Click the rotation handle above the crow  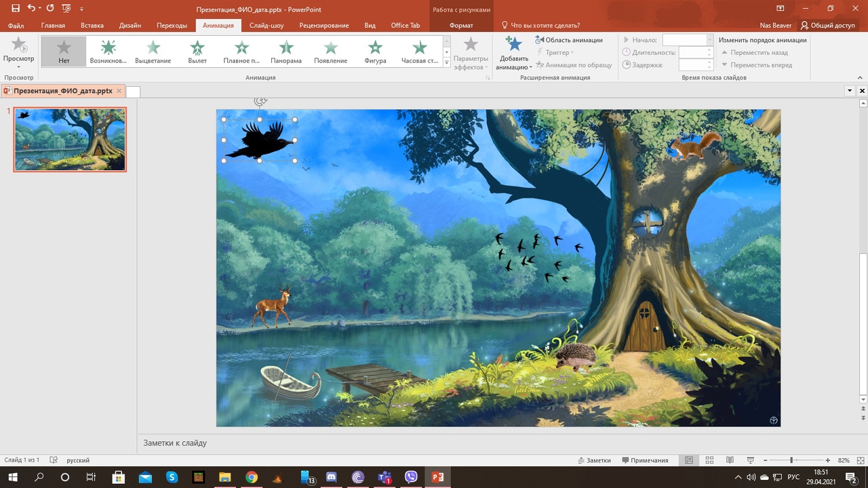[x=260, y=102]
